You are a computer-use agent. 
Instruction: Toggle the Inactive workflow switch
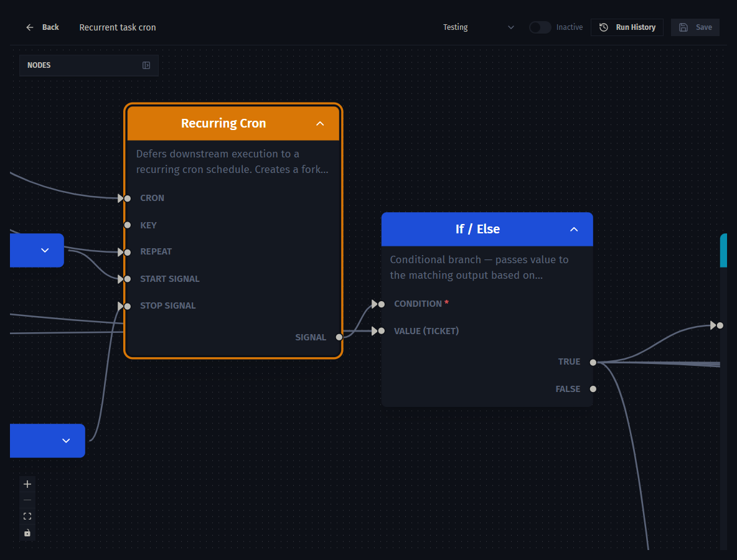click(x=540, y=27)
